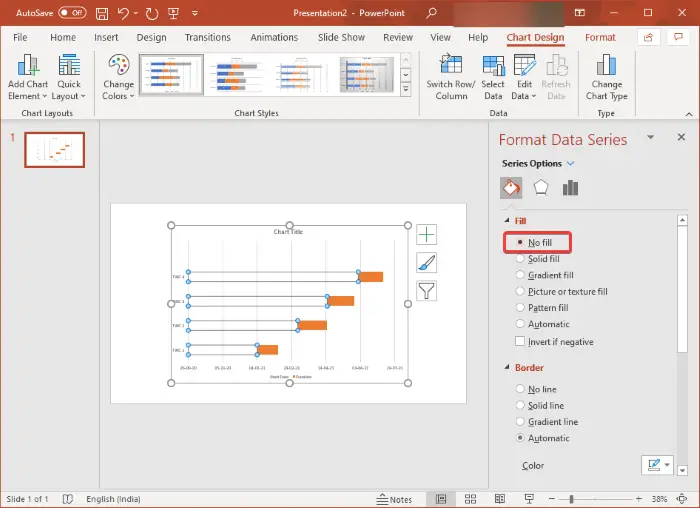Open Ribbon Display Options icon
The height and width of the screenshot is (508, 700).
tap(579, 13)
